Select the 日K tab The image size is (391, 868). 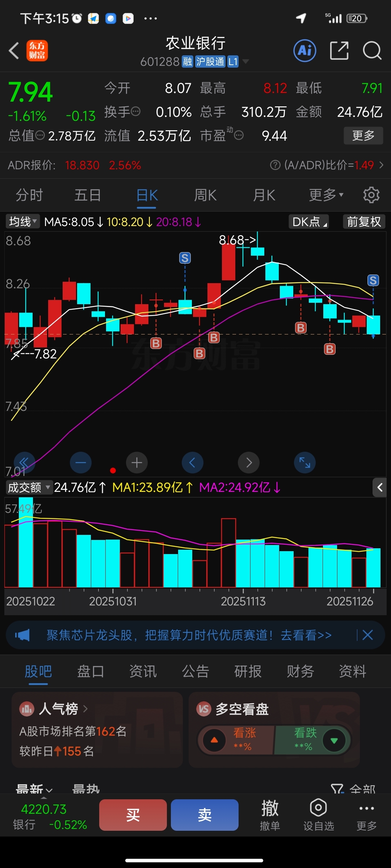(x=147, y=195)
